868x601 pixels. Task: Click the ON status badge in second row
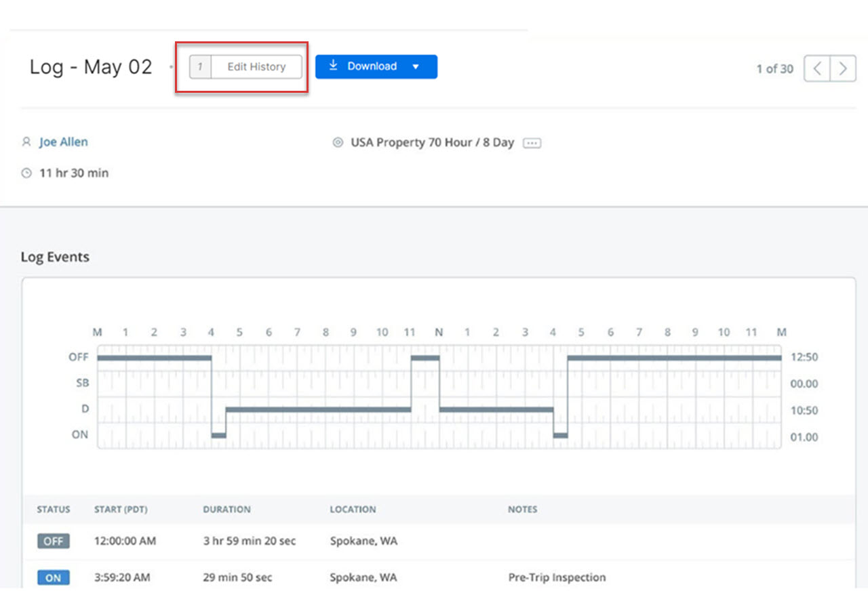[x=53, y=578]
